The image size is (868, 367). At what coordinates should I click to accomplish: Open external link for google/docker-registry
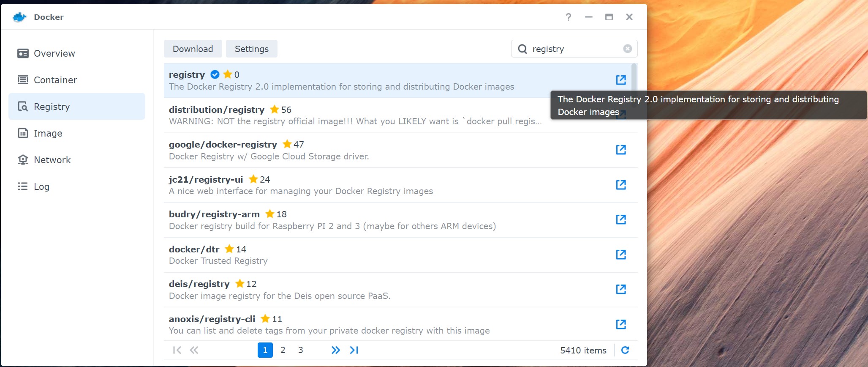click(621, 150)
